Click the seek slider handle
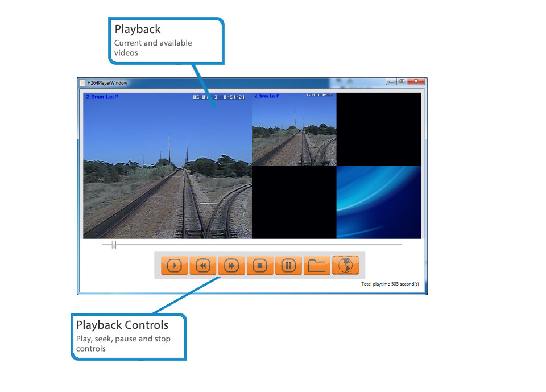The width and height of the screenshot is (546, 392). point(114,245)
